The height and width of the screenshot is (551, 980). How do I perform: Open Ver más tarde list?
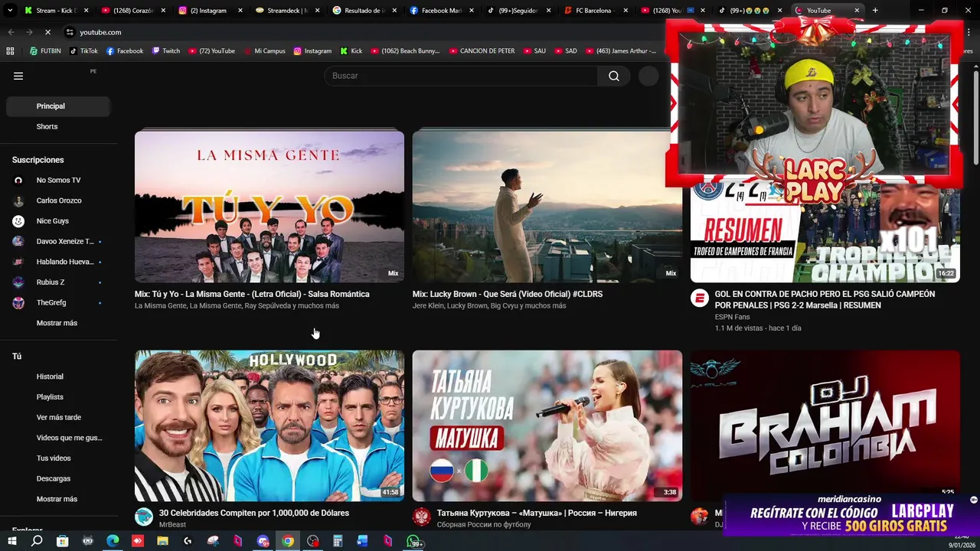coord(58,417)
